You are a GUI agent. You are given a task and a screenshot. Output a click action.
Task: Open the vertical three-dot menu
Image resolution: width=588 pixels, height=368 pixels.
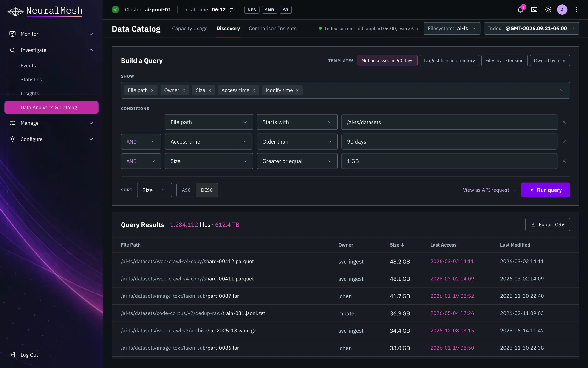click(576, 10)
